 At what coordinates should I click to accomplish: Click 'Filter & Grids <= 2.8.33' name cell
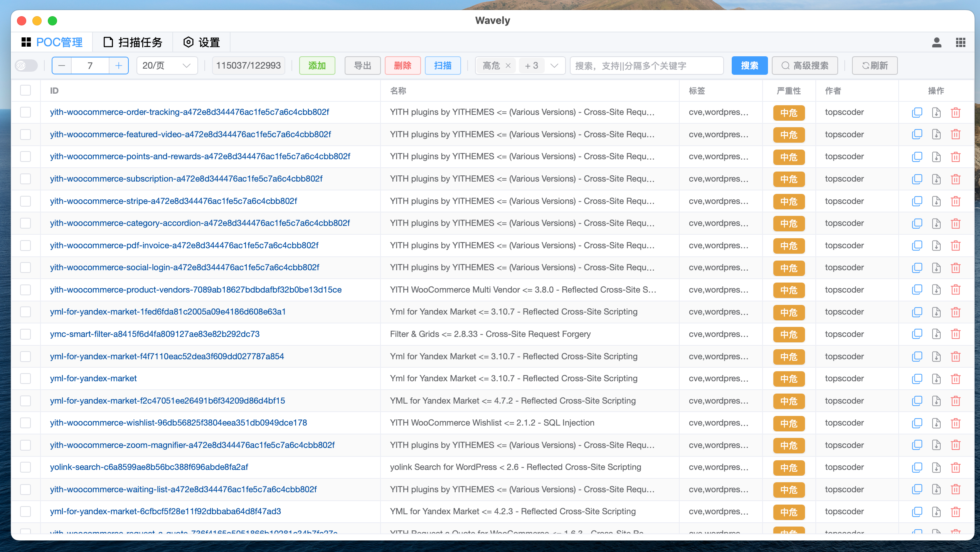(490, 334)
